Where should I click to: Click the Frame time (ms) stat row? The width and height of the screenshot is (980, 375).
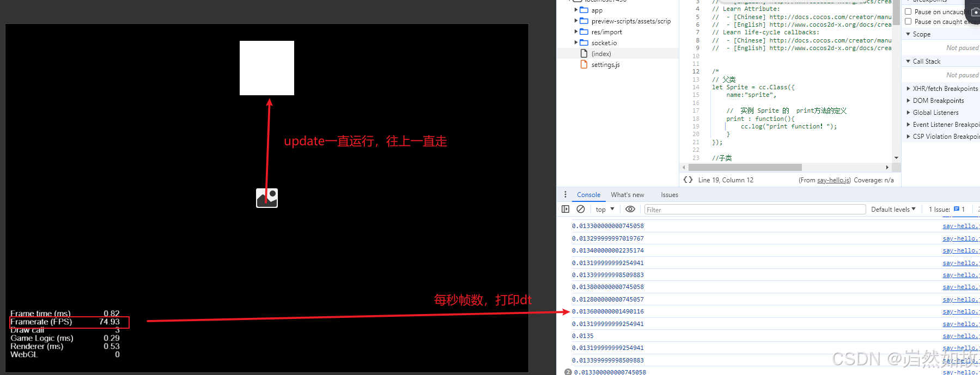point(65,313)
